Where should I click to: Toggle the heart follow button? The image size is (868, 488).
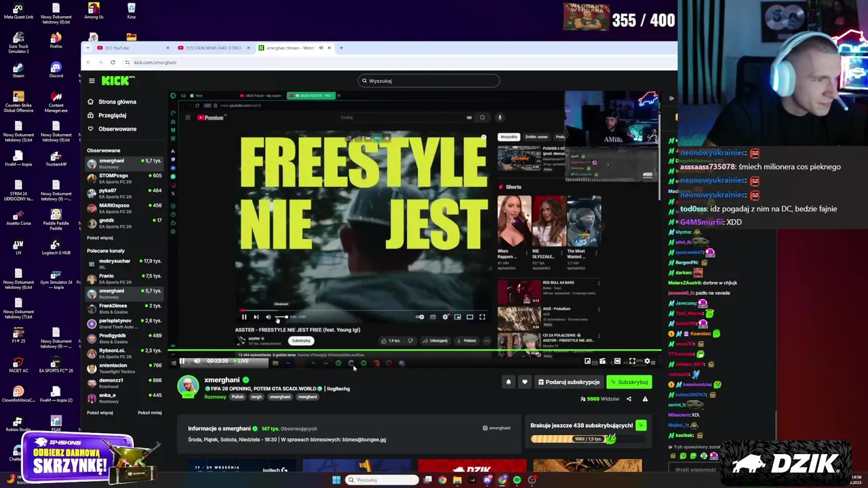(x=524, y=382)
